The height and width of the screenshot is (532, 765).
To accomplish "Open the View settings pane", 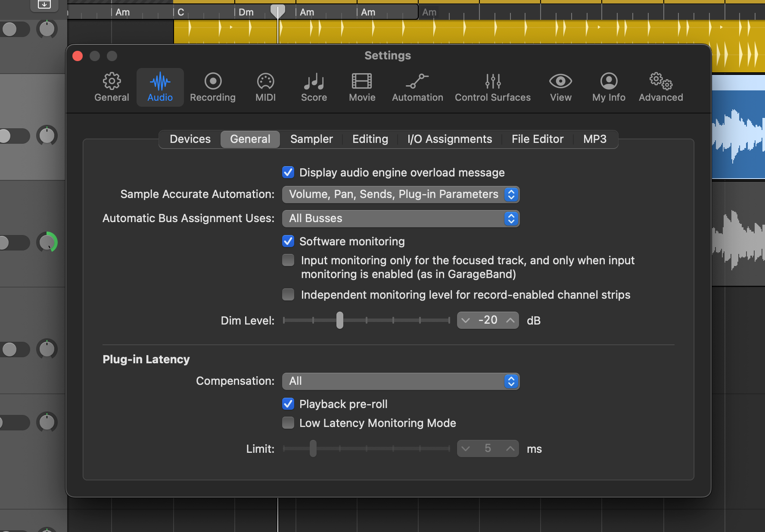I will (x=560, y=87).
